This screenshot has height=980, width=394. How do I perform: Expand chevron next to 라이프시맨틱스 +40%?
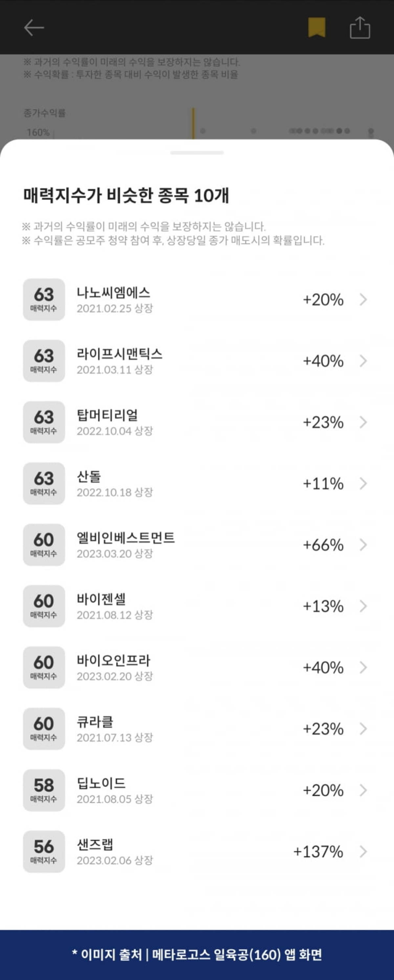point(363,361)
